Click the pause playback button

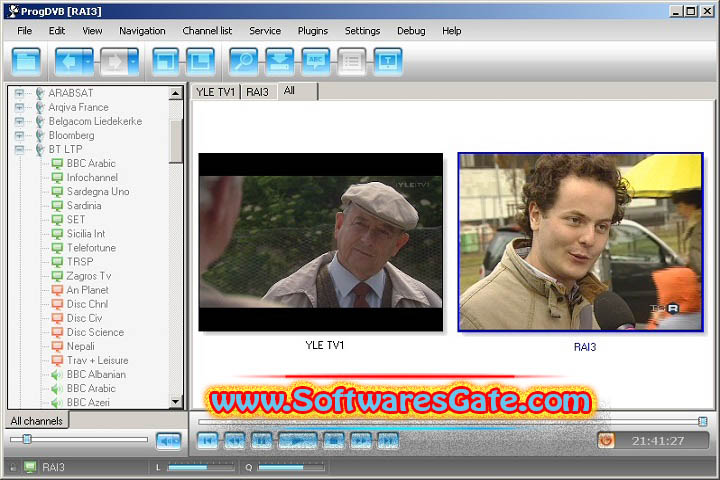click(261, 441)
